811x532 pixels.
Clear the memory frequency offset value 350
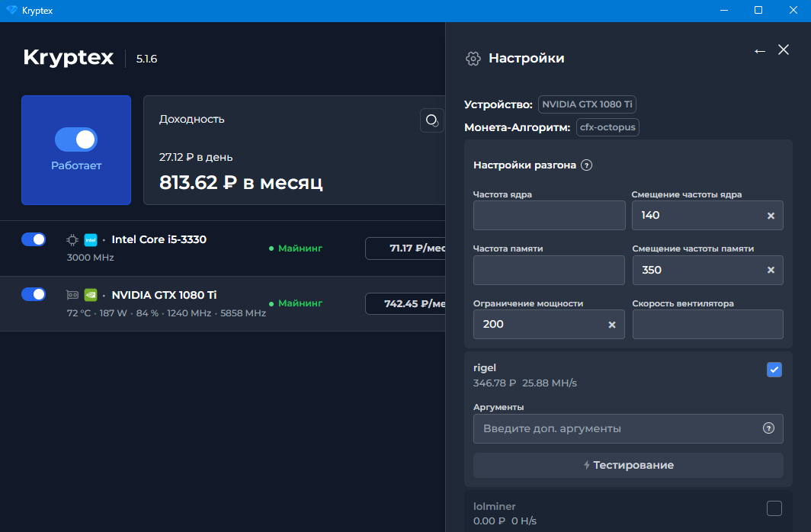click(x=771, y=271)
